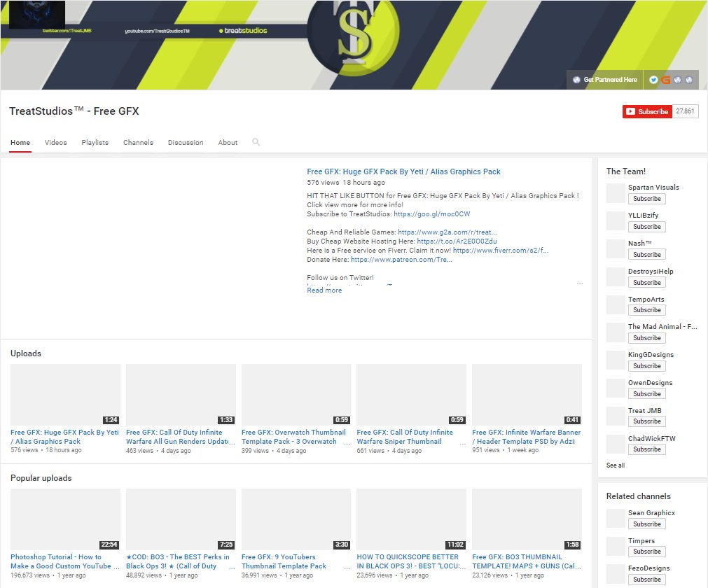Screen dimensions: 708x588
Task: Subscribe to DestroysiHelp
Action: point(646,283)
